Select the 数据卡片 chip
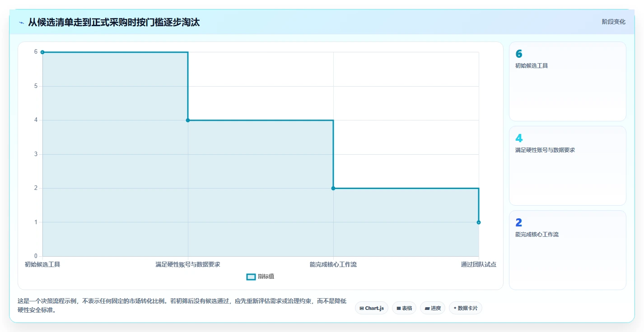The width and height of the screenshot is (644, 332). point(466,308)
